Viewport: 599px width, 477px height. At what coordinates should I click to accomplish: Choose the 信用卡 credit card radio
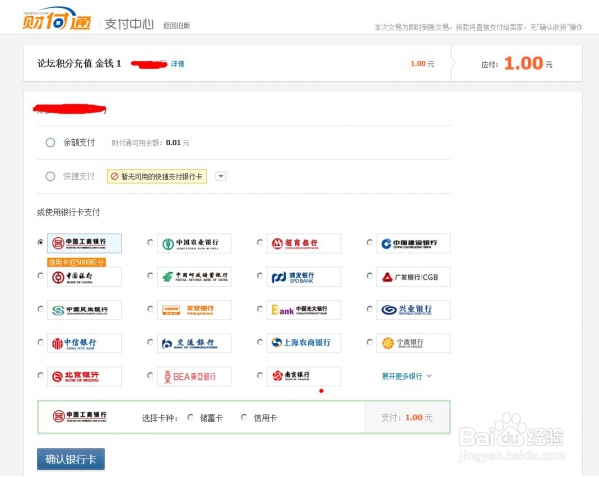click(x=244, y=417)
